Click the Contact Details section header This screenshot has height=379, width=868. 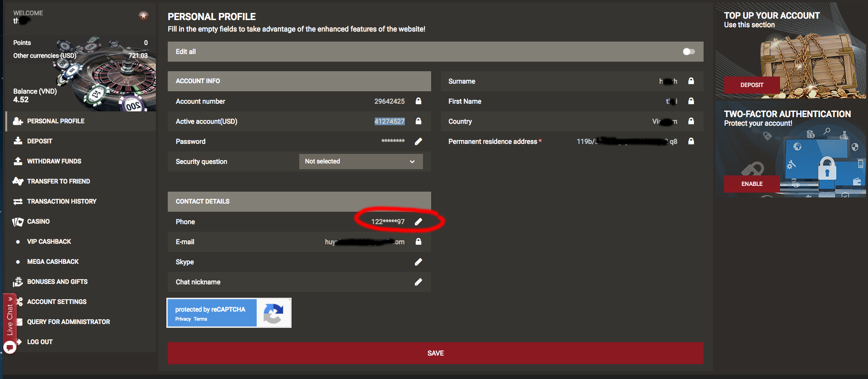click(x=299, y=202)
